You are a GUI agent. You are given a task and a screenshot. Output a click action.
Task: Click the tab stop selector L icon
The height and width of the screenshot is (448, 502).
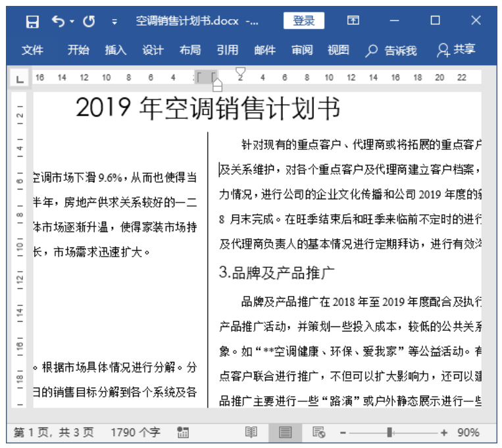[x=20, y=78]
